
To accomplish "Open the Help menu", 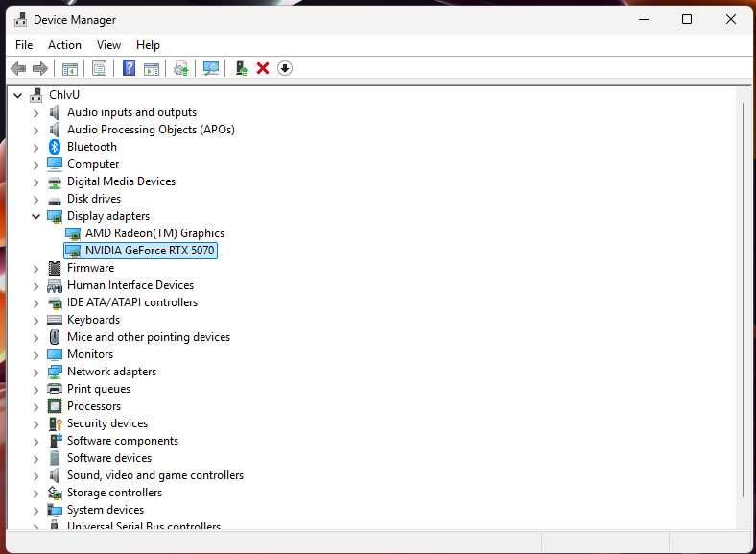I will tap(148, 45).
